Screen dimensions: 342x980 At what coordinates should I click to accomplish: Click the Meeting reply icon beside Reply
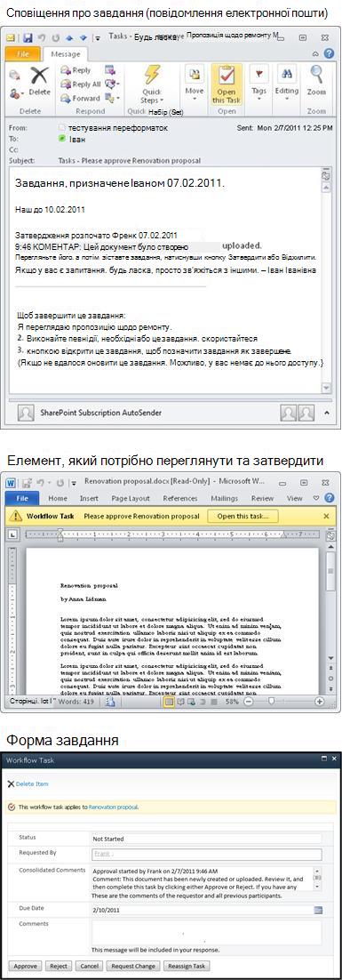[x=110, y=70]
